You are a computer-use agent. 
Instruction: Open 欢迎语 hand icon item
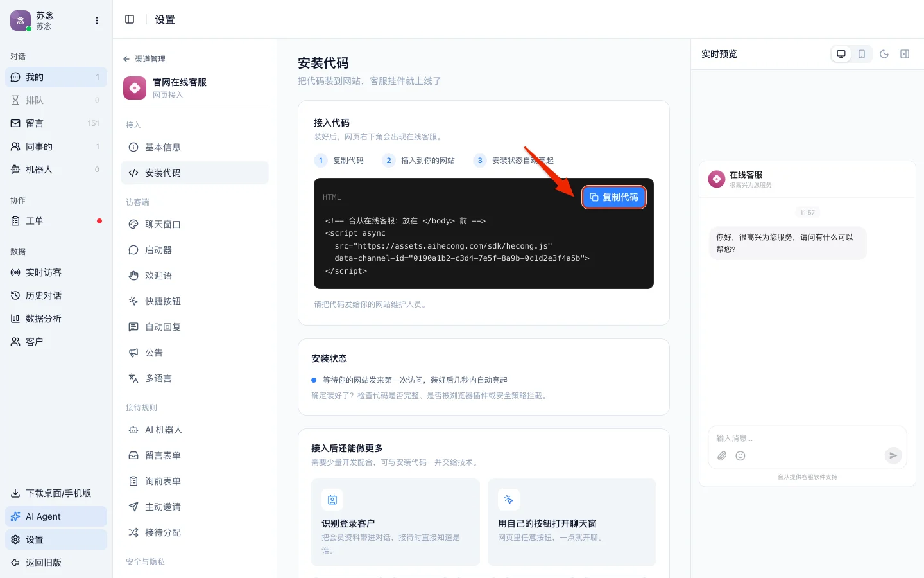pos(194,276)
